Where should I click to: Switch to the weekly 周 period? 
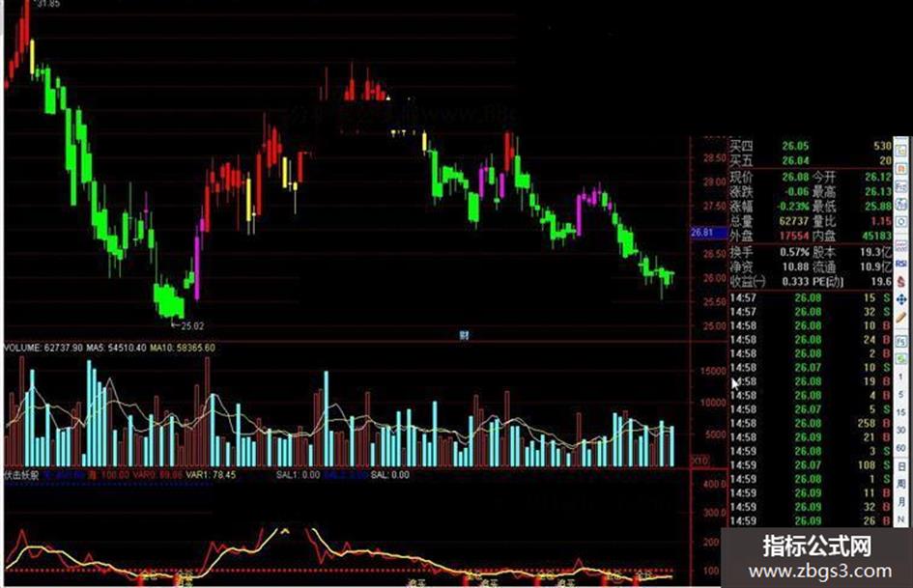coord(901,485)
